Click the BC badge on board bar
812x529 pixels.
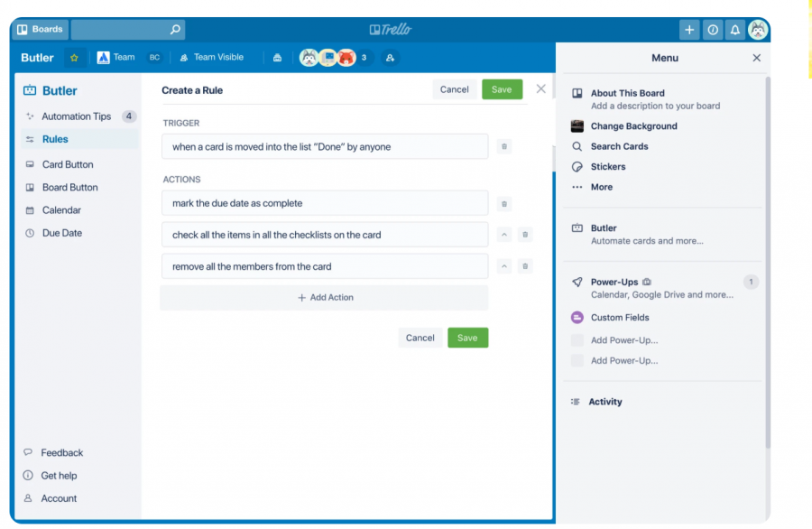[154, 58]
